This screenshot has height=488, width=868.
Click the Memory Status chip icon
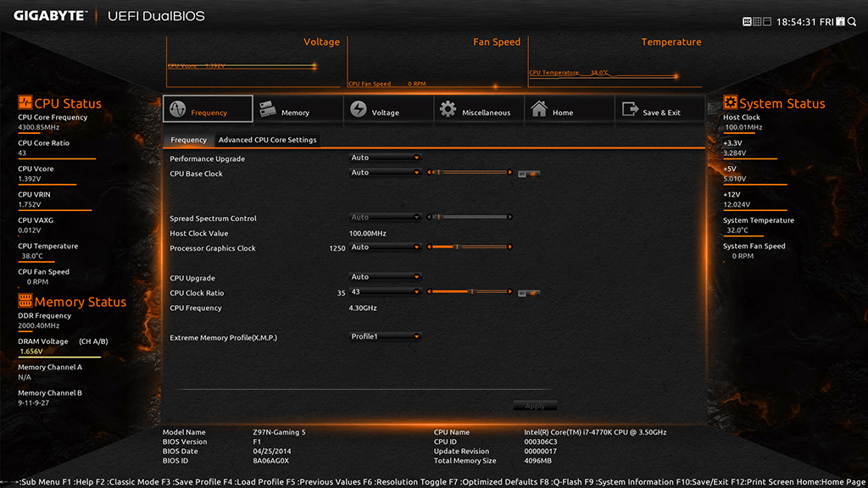25,301
